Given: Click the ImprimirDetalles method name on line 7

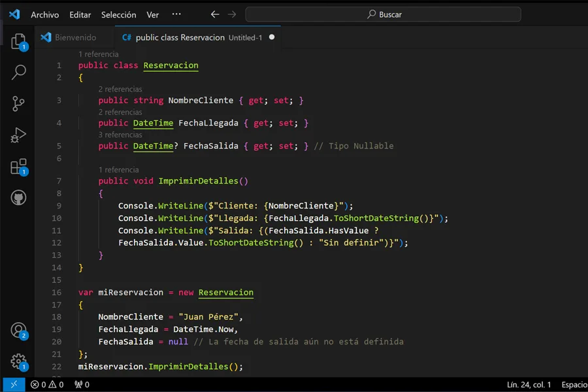Looking at the screenshot, I should (198, 181).
